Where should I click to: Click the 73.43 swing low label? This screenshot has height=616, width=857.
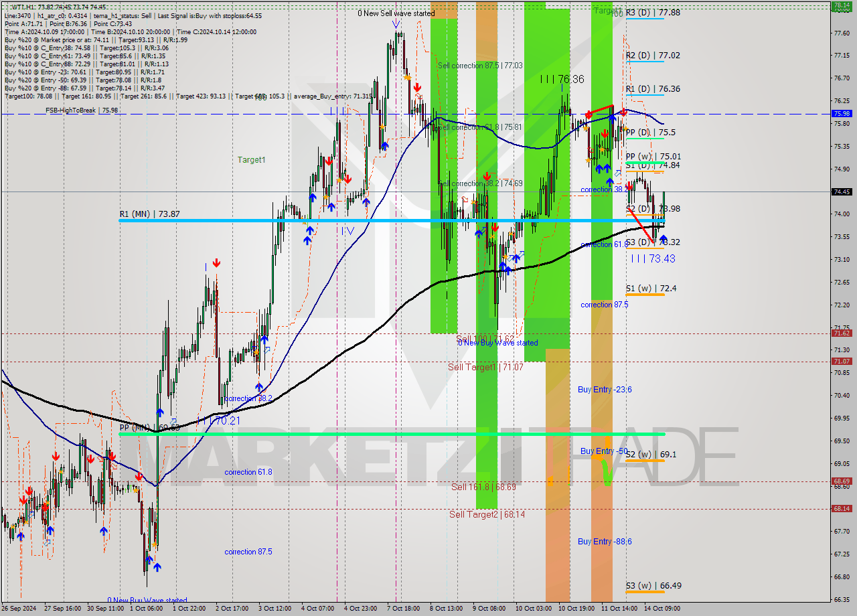tap(653, 258)
